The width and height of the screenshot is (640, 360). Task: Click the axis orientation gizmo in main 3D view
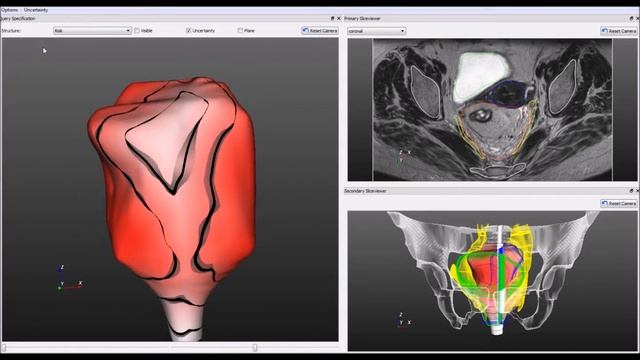click(x=70, y=278)
